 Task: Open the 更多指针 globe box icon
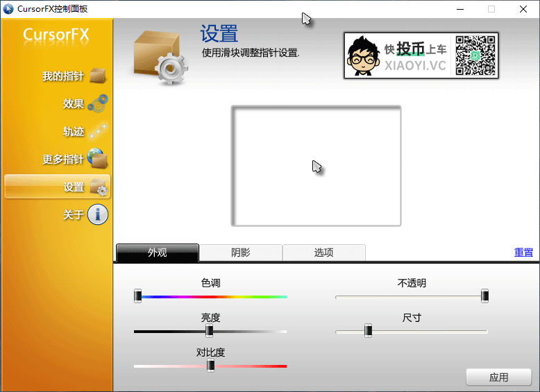tap(98, 159)
